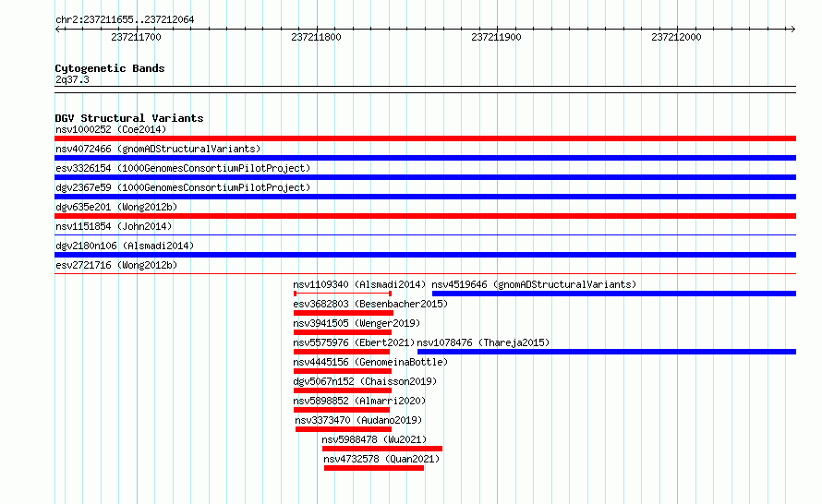822x504 pixels.
Task: Click the thin red bracket bar for nsv1109340
Action: (x=343, y=294)
